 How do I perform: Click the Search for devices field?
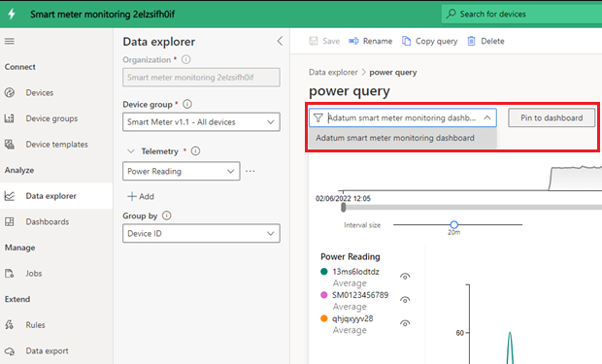coord(521,15)
